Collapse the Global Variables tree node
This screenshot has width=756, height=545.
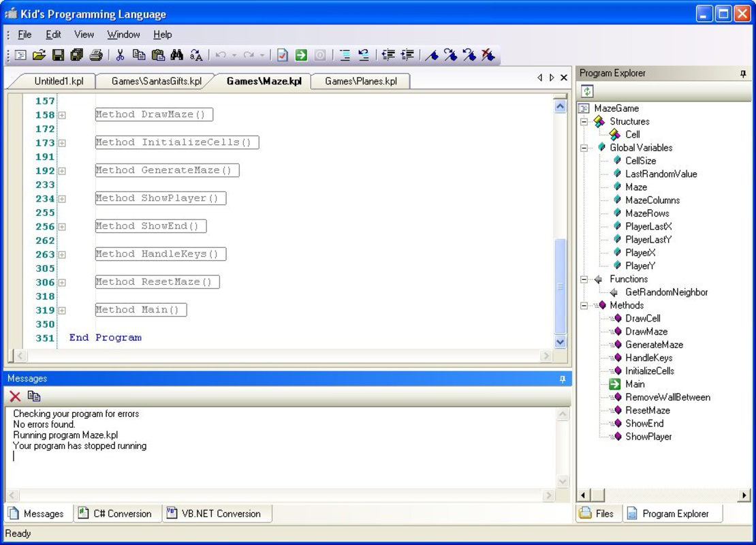coord(584,148)
